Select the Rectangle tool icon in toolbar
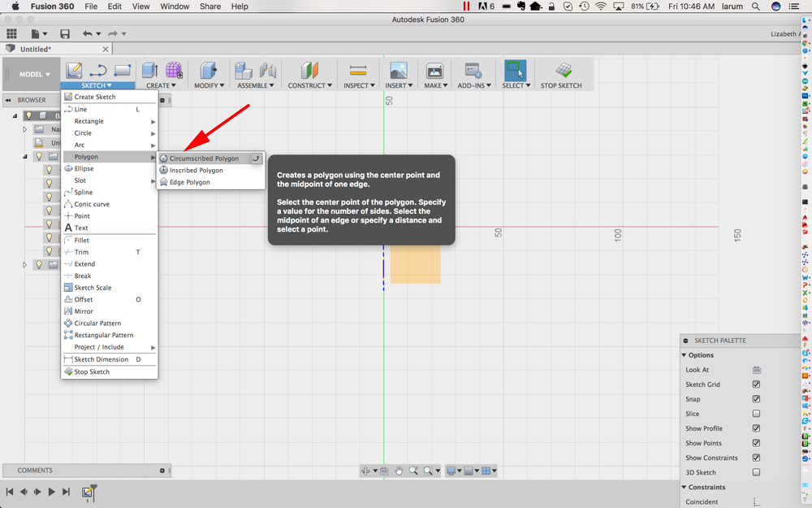Viewport: 812px width, 508px height. 123,71
